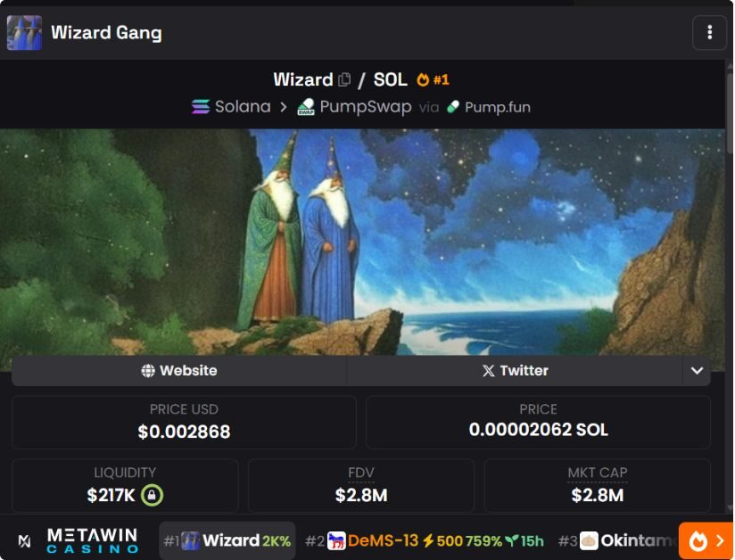Click the FDV label for details
Image resolution: width=735 pixels, height=560 pixels.
361,473
